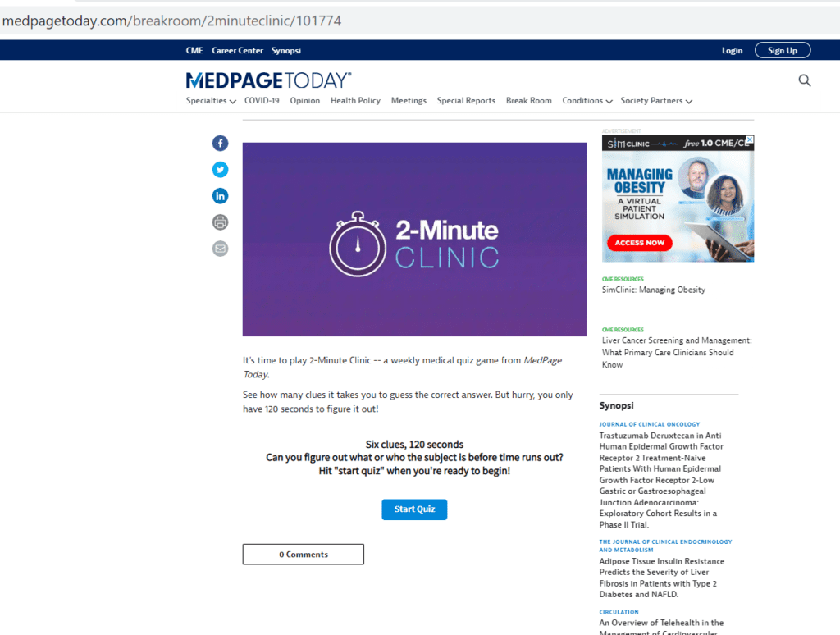The image size is (840, 635).
Task: Click Access Now in obesity ad
Action: (640, 243)
